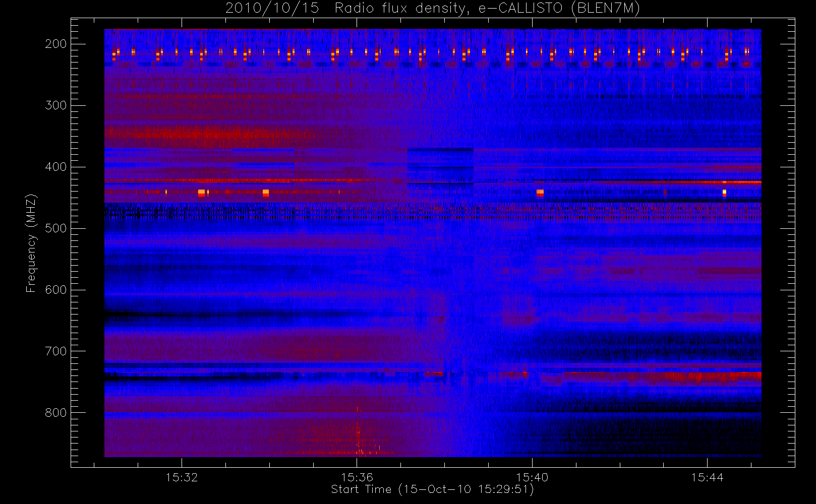The width and height of the screenshot is (816, 504).
Task: Click the 15:44 time tick label
Action: [707, 477]
